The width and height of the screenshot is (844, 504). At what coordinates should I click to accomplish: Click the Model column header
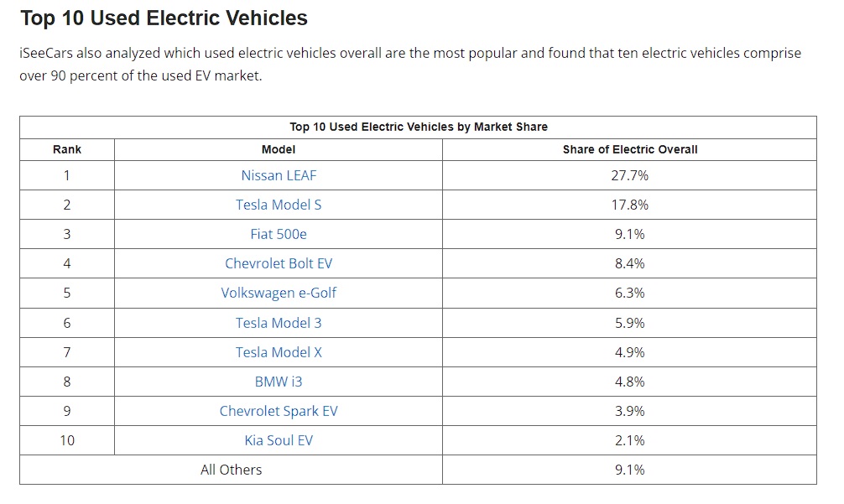click(279, 149)
